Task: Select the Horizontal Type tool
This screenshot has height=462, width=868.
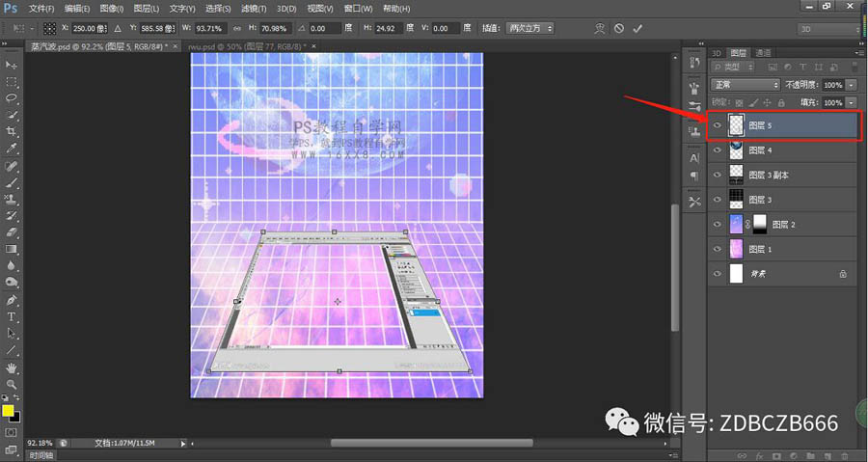Action: tap(12, 316)
